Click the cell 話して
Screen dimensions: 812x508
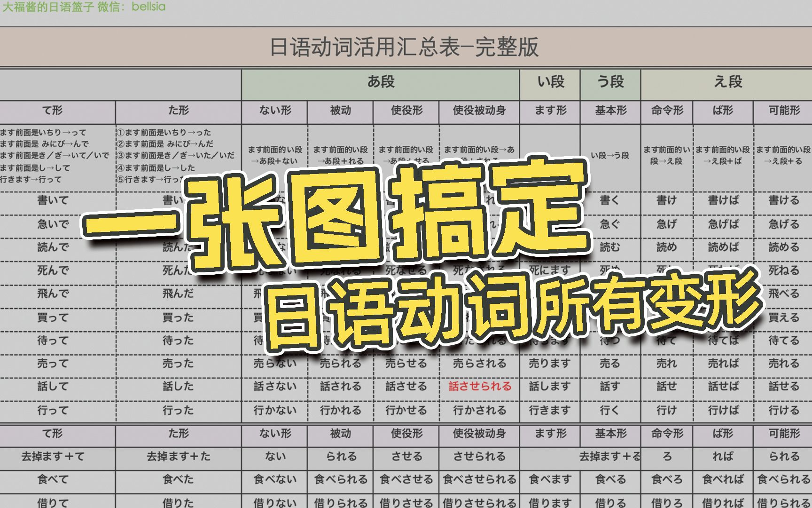click(53, 387)
